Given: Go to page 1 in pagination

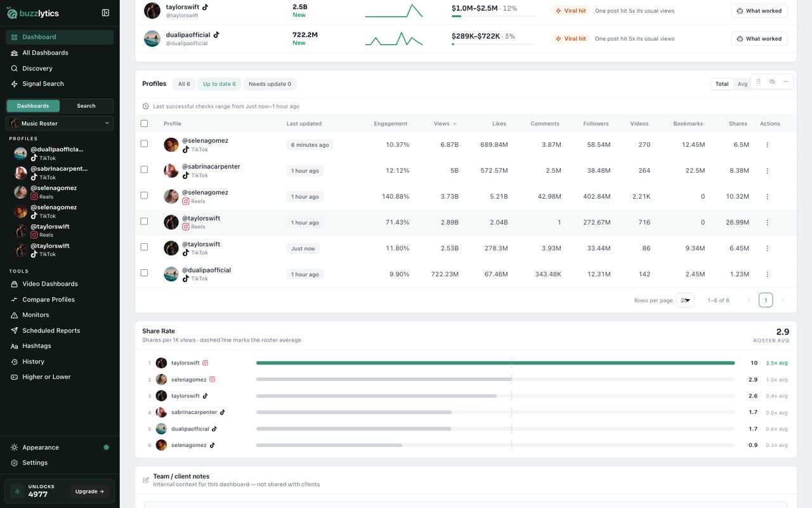Looking at the screenshot, I should [766, 300].
